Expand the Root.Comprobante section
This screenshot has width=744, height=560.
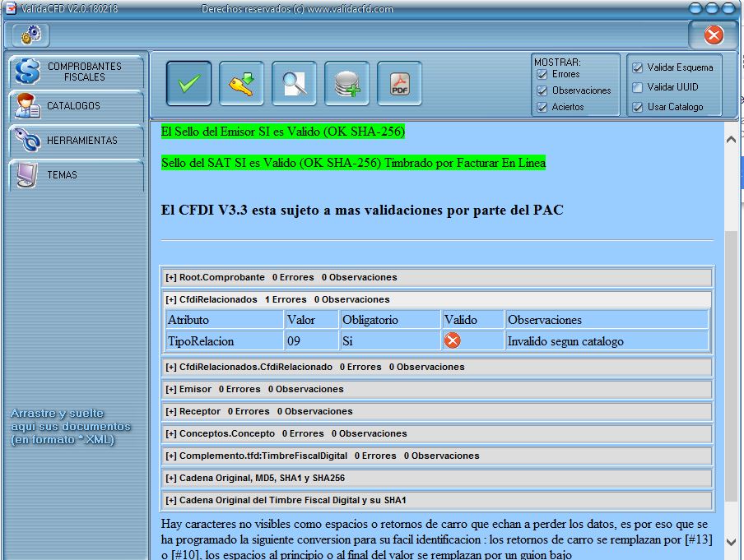[436, 277]
